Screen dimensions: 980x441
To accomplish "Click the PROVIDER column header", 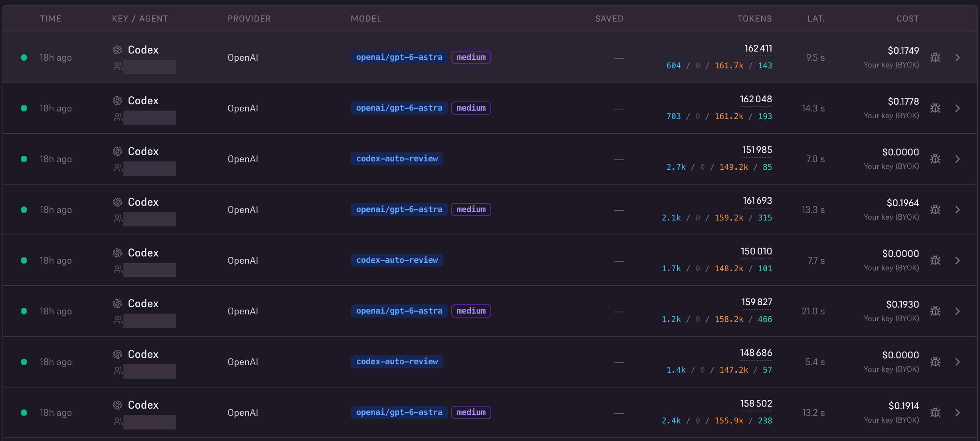I will pyautogui.click(x=249, y=19).
